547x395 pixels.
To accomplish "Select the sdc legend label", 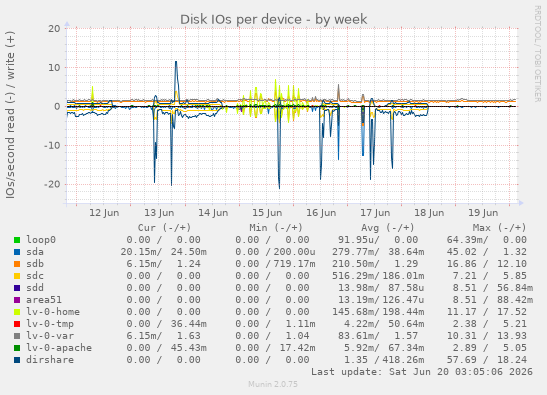I will point(35,276).
